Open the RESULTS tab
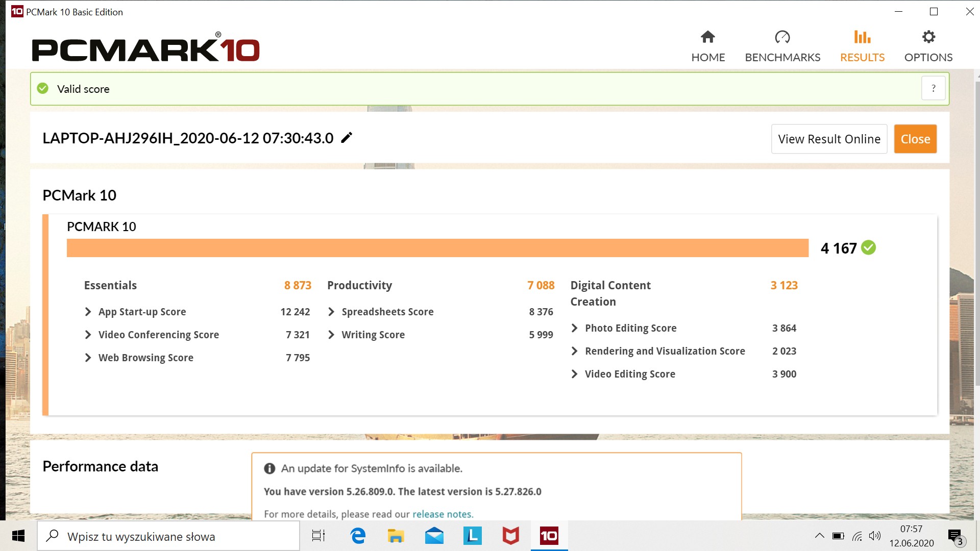The width and height of the screenshot is (980, 551). click(862, 46)
